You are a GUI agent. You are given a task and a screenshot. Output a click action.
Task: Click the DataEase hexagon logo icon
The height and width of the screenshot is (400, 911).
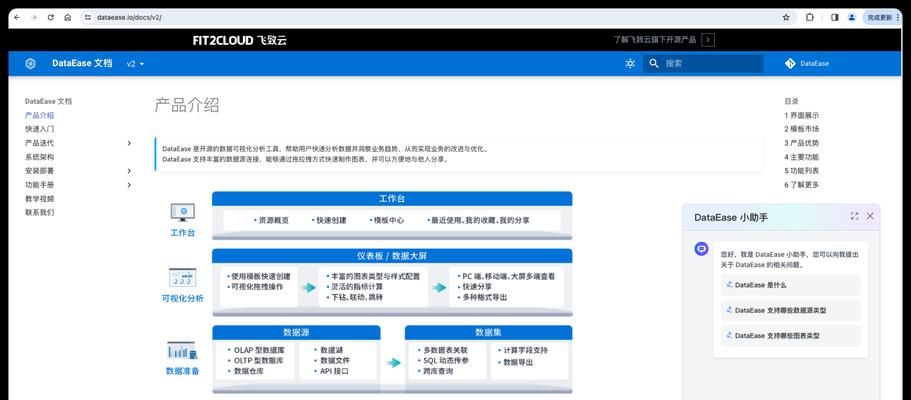tap(30, 63)
